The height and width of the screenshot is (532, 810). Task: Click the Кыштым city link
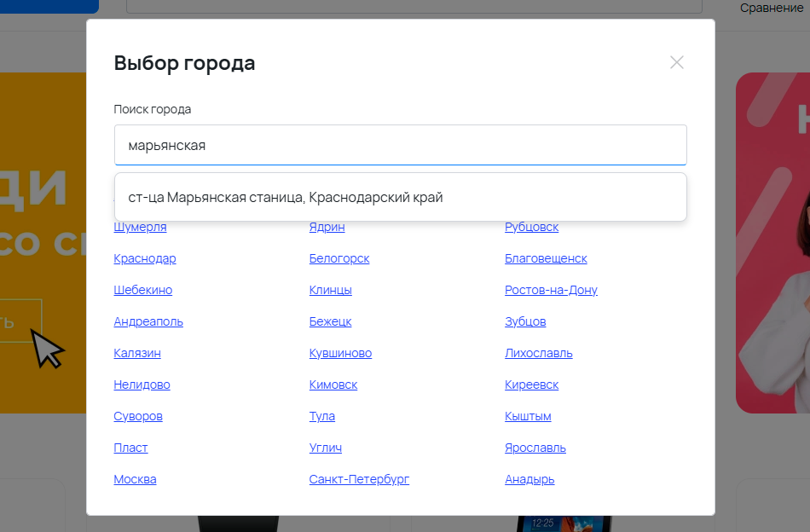[528, 416]
